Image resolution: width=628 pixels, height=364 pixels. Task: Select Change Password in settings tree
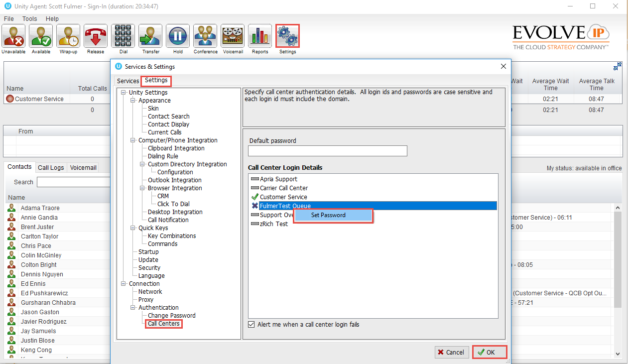click(171, 316)
